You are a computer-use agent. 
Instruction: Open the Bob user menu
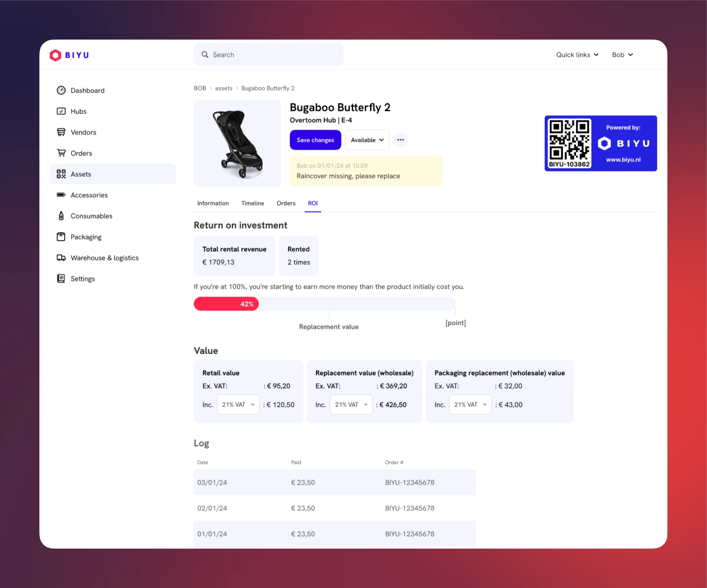622,55
